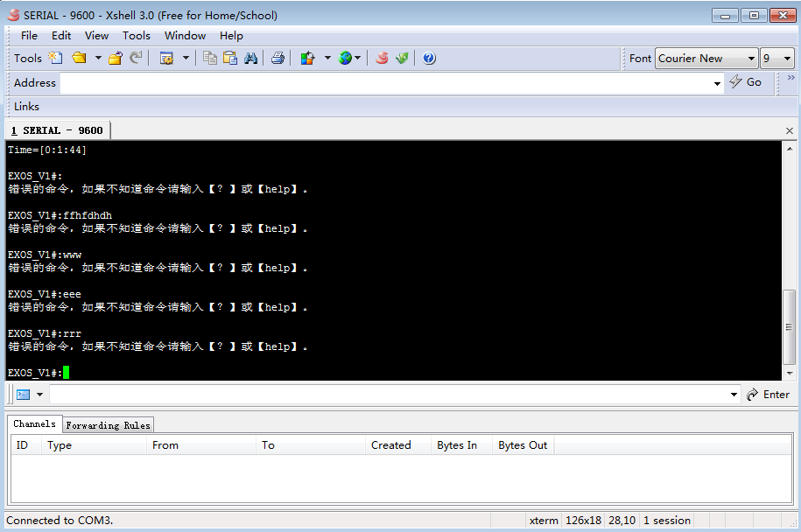Image resolution: width=801 pixels, height=532 pixels.
Task: Click the New session icon
Action: [55, 59]
